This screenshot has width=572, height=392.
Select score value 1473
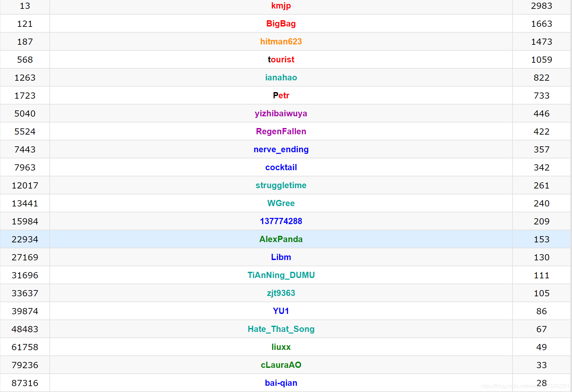coord(541,41)
